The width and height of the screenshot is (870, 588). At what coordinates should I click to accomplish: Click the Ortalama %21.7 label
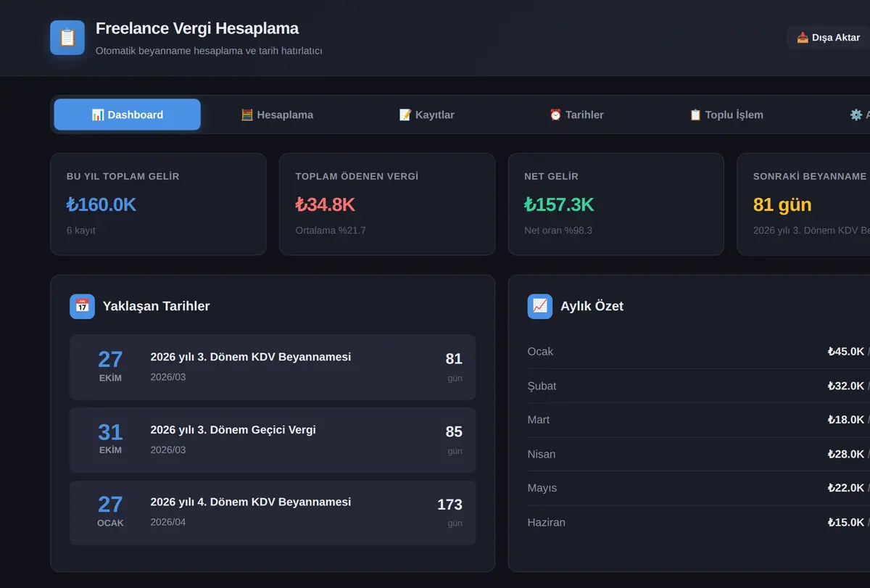tap(331, 231)
